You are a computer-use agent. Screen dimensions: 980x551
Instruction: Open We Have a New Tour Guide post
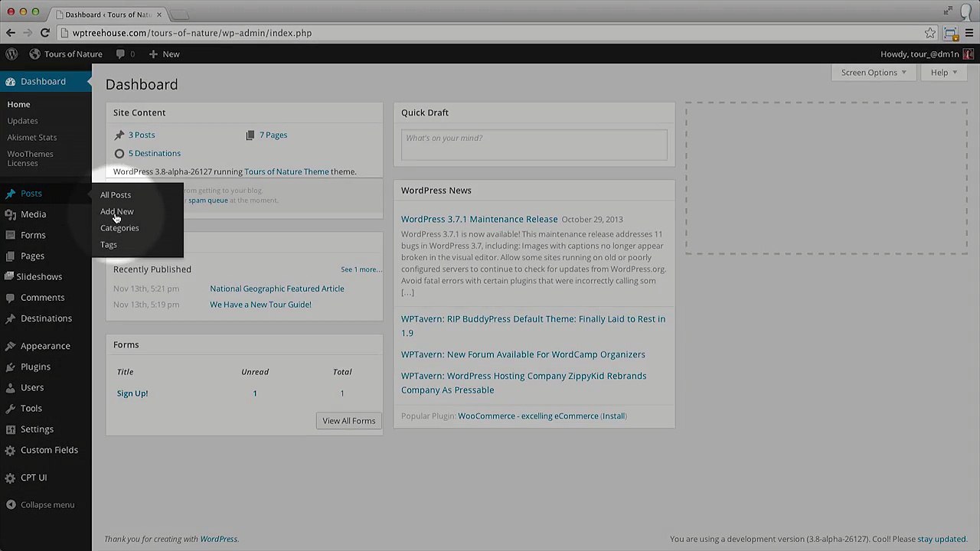tap(260, 305)
